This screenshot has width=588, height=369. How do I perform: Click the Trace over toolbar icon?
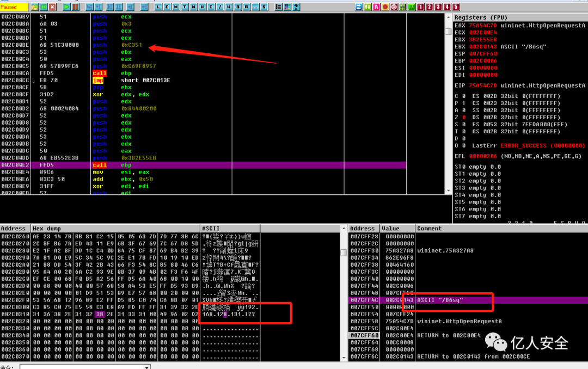click(x=119, y=7)
